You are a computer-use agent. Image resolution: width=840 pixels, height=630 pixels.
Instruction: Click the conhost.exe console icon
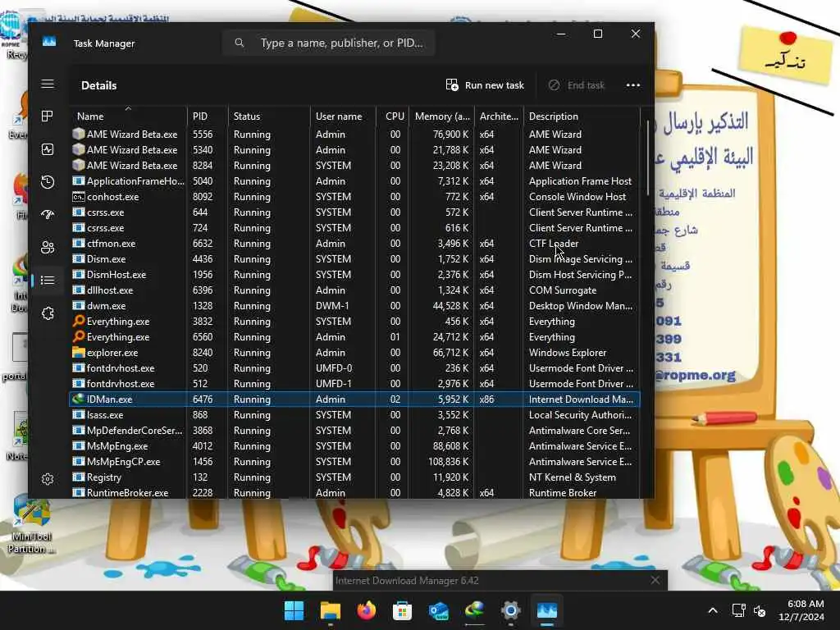click(79, 197)
